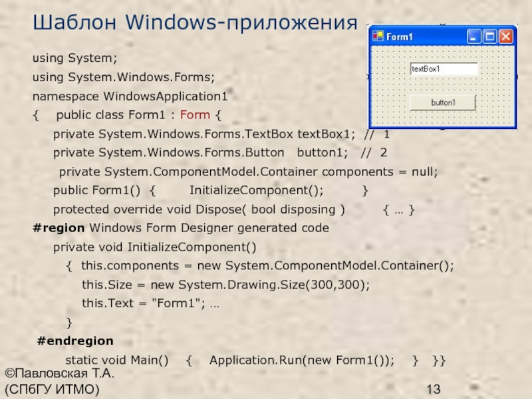
Task: Minimize the Form1 window
Action: pyautogui.click(x=474, y=37)
